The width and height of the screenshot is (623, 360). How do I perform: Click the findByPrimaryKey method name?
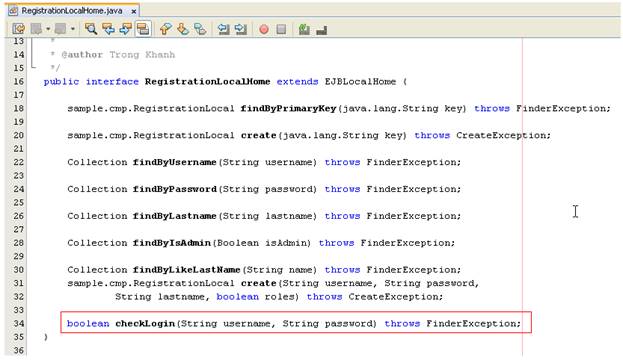(288, 108)
